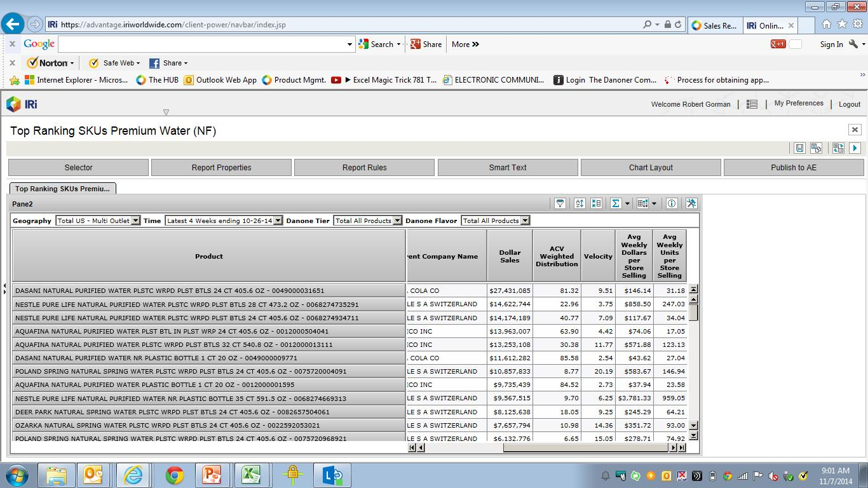Click the A-Z sort icon
Screen dimensions: 868x488
[x=580, y=203]
